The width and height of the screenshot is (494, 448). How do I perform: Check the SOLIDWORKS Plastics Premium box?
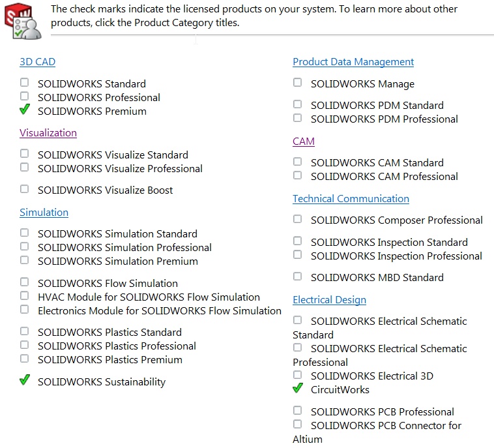click(25, 359)
